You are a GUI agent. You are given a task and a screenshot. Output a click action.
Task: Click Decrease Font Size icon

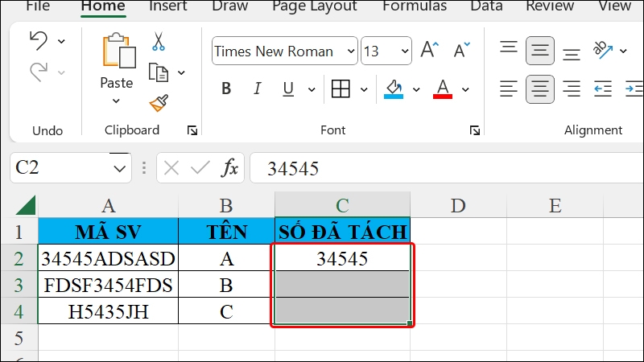tap(461, 50)
